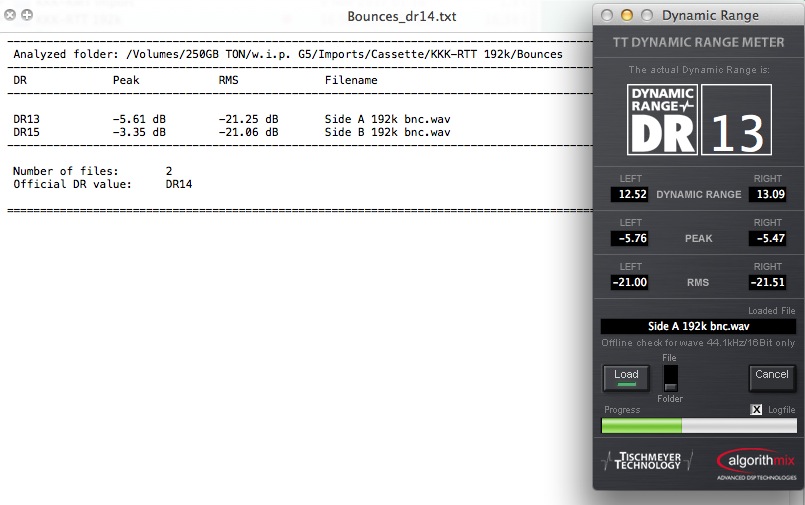Viewport: 805px width, 505px height.
Task: Uncheck the Logfile checkbox
Action: [756, 410]
